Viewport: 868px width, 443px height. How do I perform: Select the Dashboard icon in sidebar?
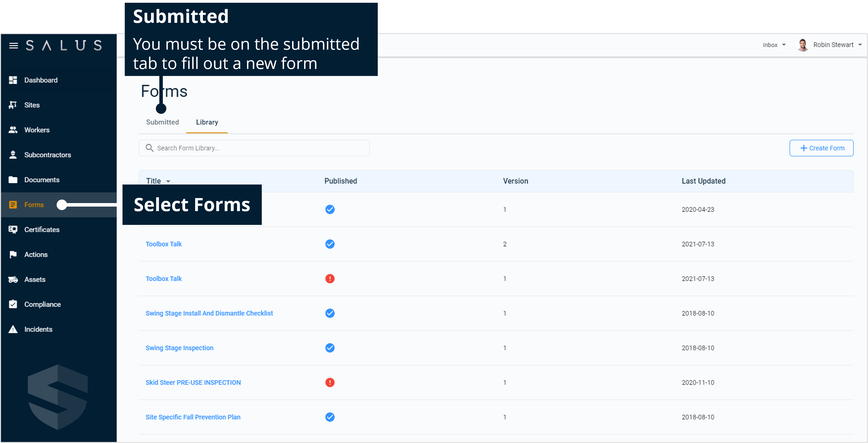pyautogui.click(x=13, y=80)
